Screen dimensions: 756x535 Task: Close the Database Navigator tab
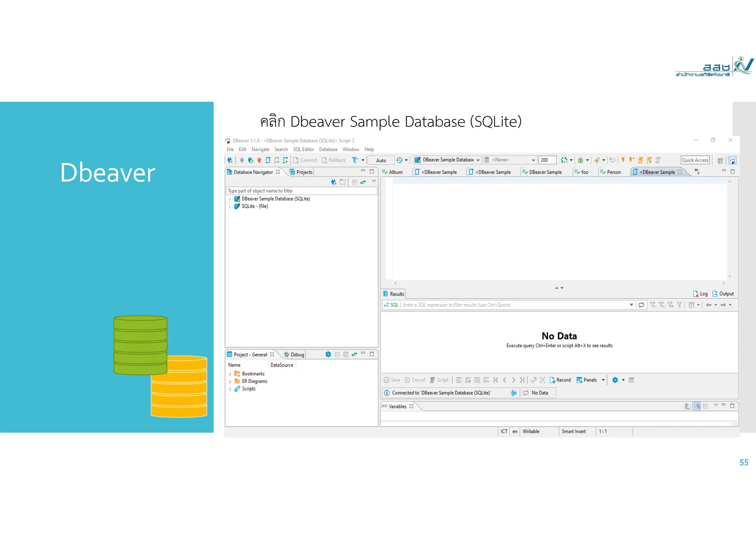click(278, 172)
